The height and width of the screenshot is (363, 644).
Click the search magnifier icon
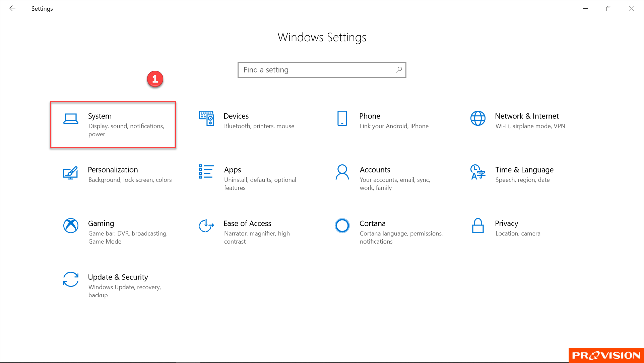(399, 70)
